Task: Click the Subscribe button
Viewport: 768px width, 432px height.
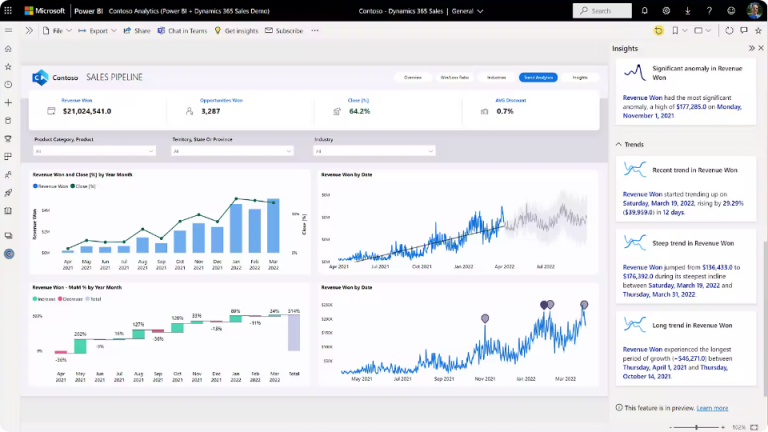Action: click(x=283, y=31)
